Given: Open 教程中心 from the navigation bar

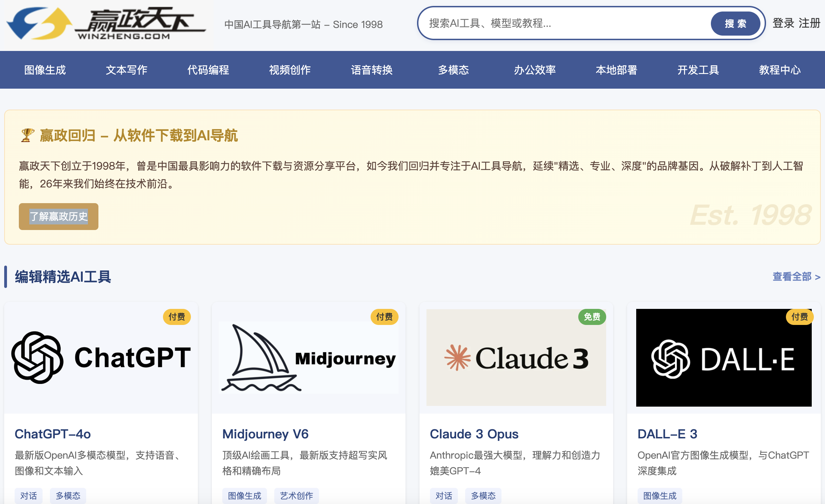Looking at the screenshot, I should [780, 70].
